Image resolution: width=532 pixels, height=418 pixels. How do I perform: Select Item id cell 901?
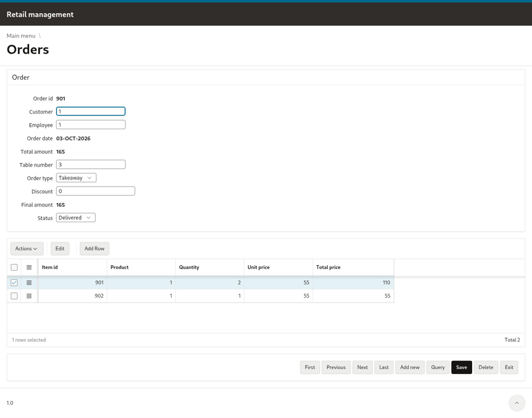73,283
